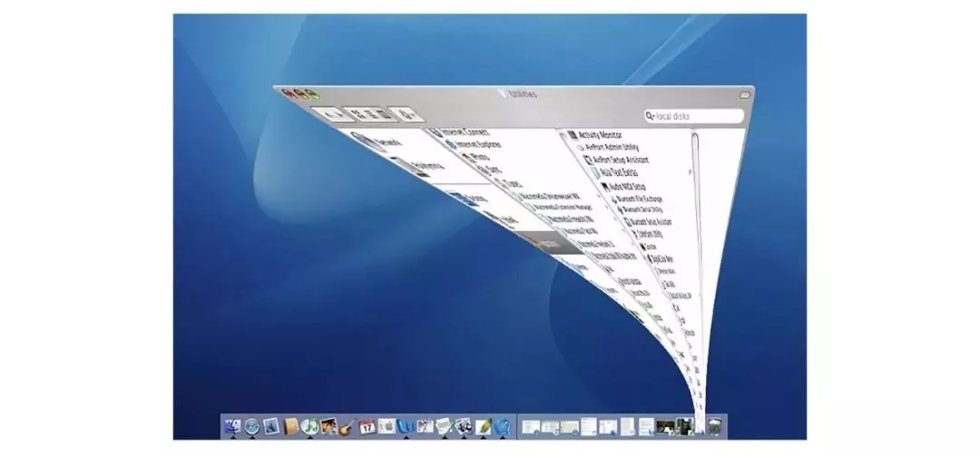This screenshot has height=457, width=980.
Task: Select Bluetooth File Exchange
Action: click(638, 199)
